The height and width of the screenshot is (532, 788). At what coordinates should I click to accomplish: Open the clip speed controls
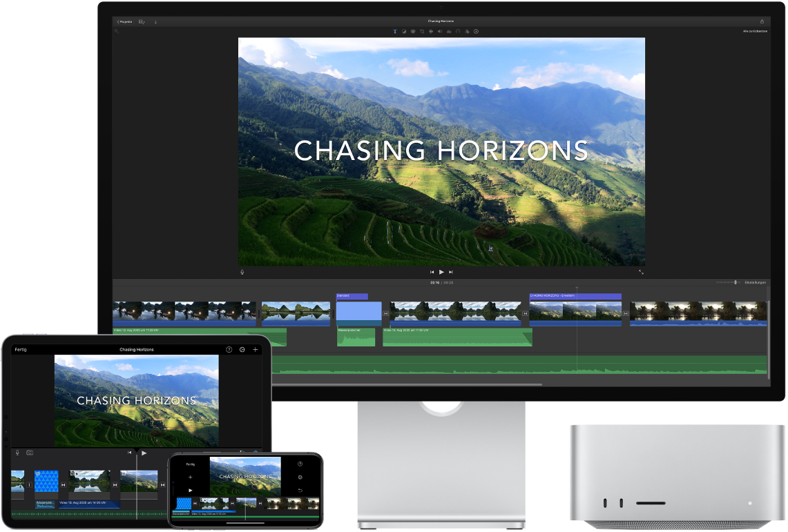458,31
